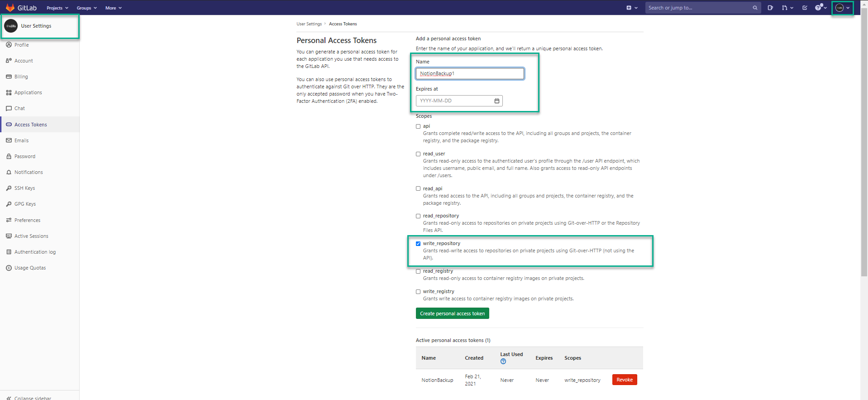Open the Emails settings page
868x400 pixels.
[x=21, y=140]
